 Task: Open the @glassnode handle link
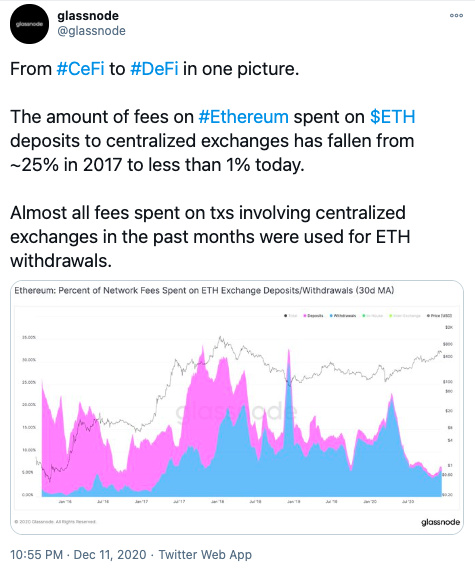91,31
